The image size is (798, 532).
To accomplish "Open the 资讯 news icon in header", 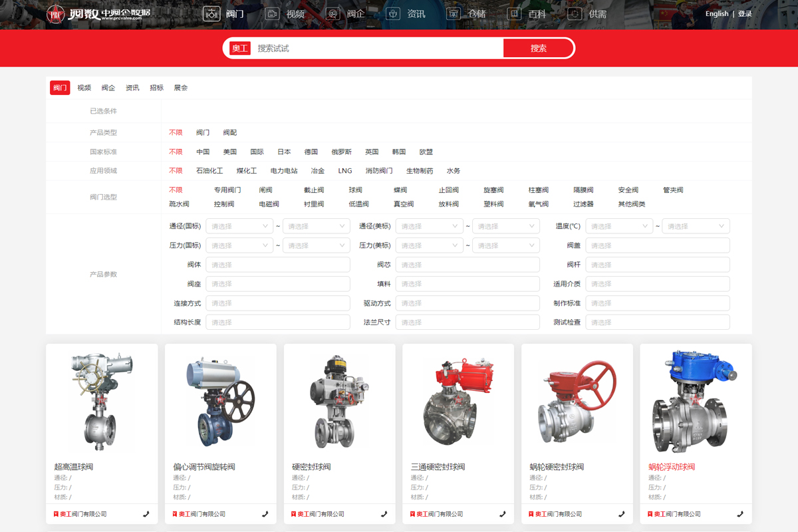I will coord(393,13).
